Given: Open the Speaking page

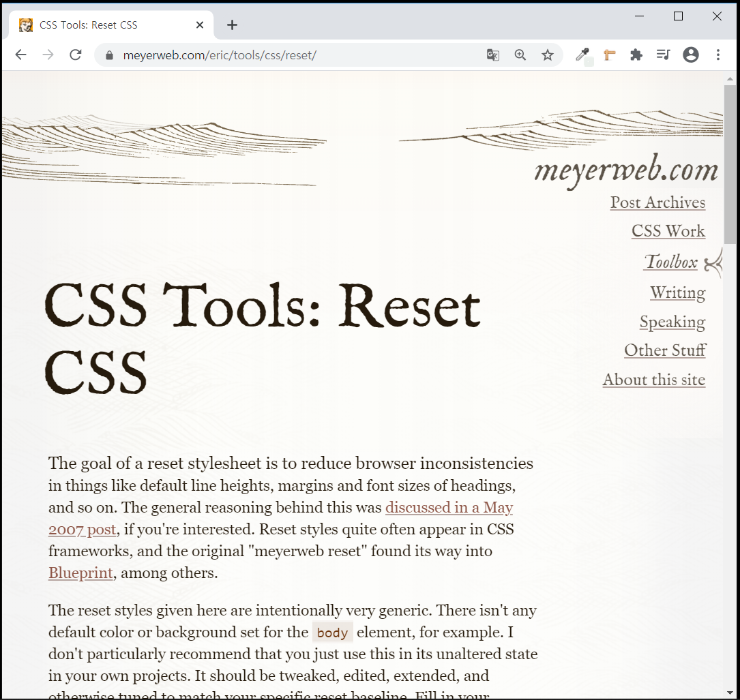Looking at the screenshot, I should pos(672,322).
